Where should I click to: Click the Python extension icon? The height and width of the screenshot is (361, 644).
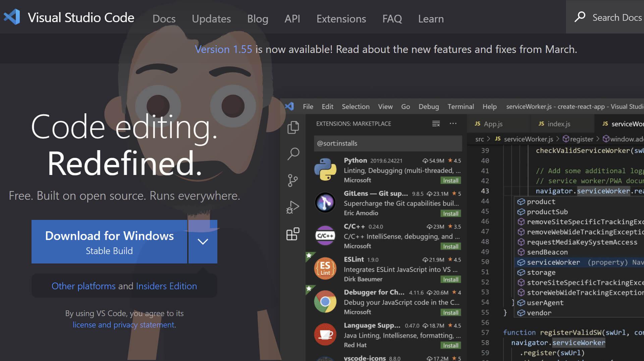pos(325,170)
